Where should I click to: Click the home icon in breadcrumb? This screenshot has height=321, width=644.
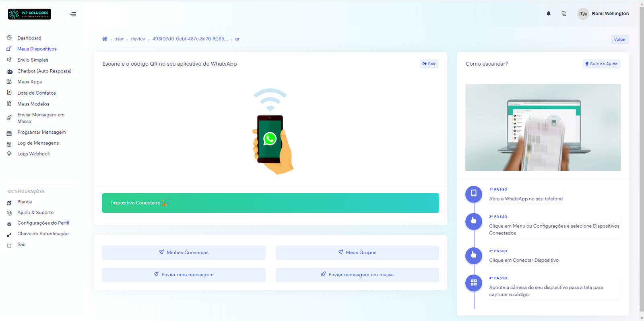click(105, 39)
